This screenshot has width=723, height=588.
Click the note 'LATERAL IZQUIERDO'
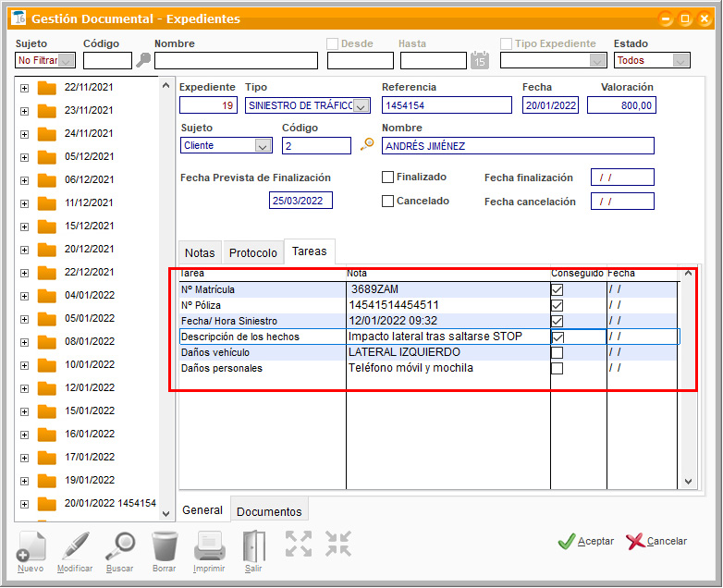pos(404,352)
